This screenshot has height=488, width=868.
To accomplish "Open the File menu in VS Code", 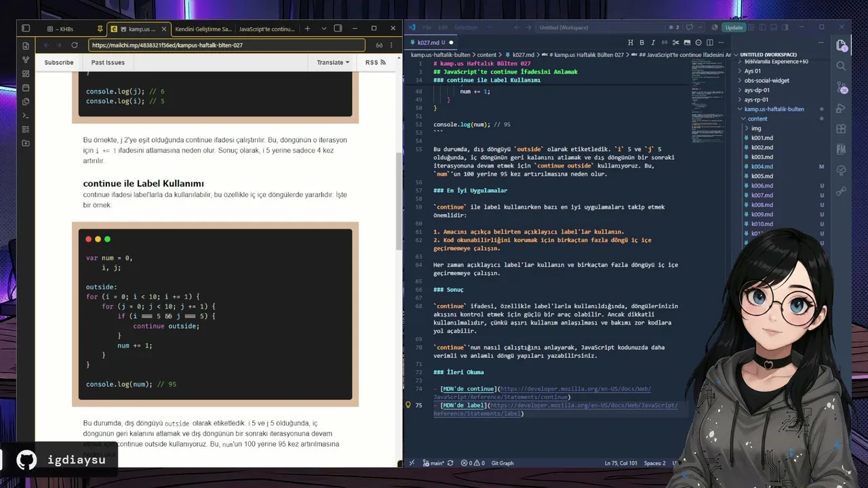I will tap(427, 28).
